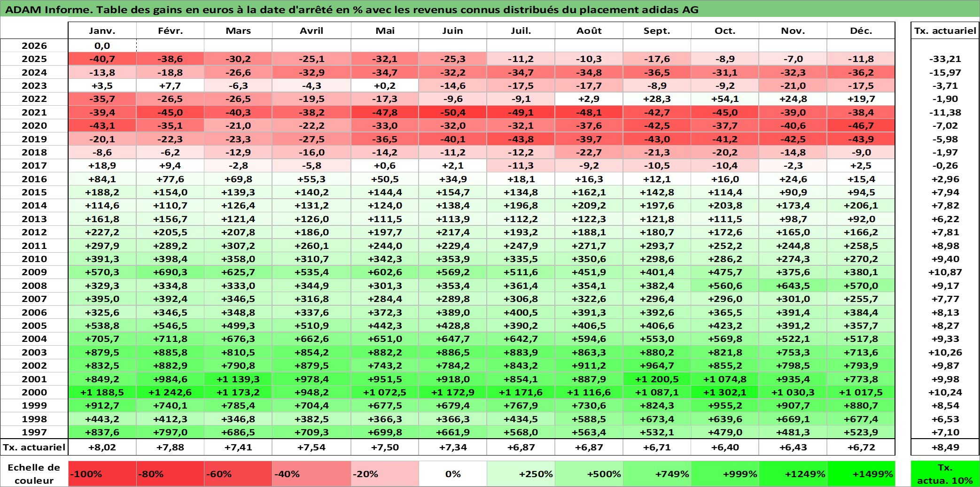Select the +7,54 bottom rate under Avril
The width and height of the screenshot is (980, 487).
[311, 447]
